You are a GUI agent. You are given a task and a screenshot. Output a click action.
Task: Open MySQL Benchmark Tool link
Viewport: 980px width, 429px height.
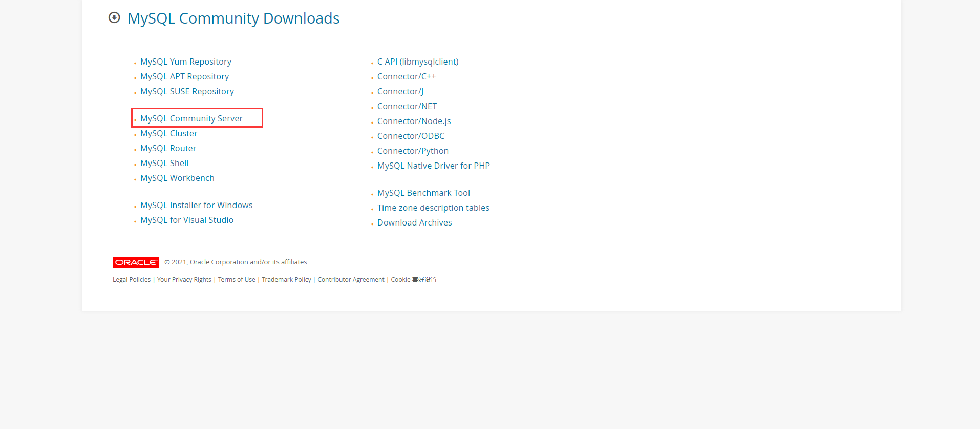(423, 193)
